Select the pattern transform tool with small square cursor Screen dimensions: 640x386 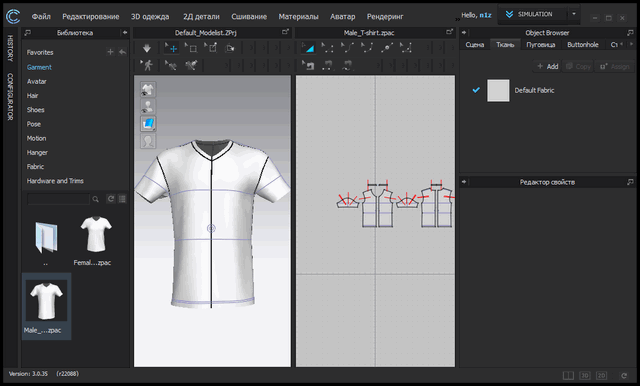(x=211, y=48)
